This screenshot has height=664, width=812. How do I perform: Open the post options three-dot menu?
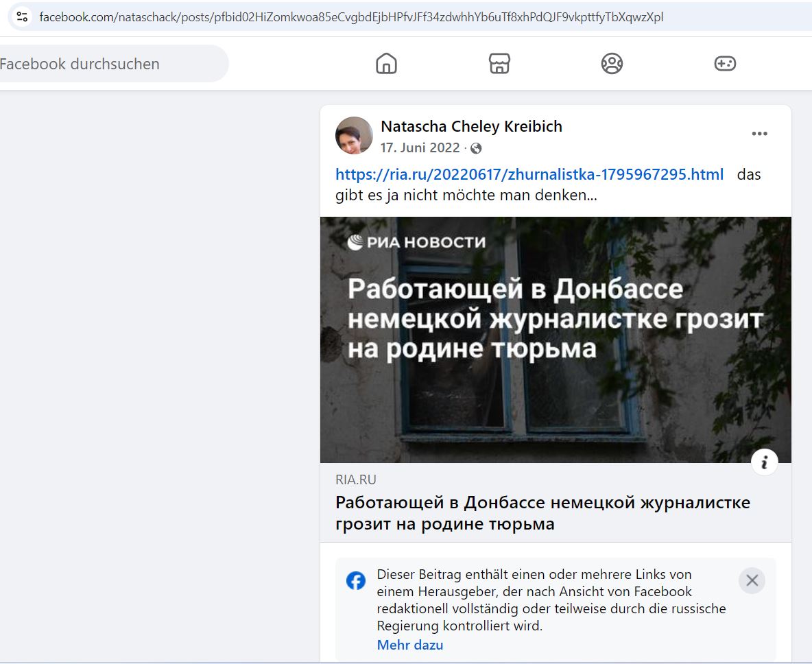pyautogui.click(x=760, y=134)
